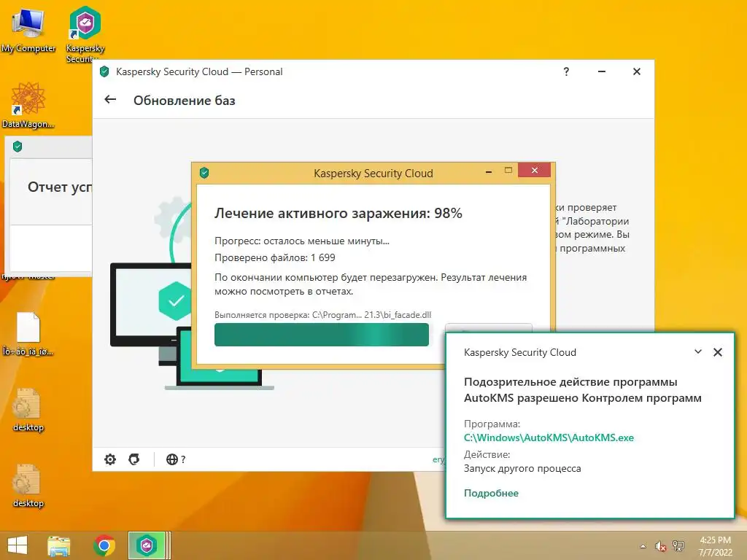Maximize the disinfection dialog
This screenshot has height=560, width=747.
[508, 171]
